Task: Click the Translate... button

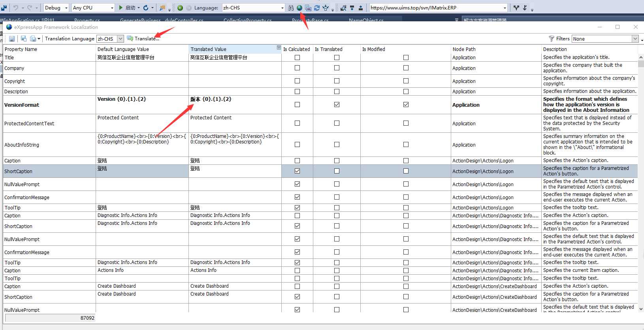Action: tap(143, 39)
